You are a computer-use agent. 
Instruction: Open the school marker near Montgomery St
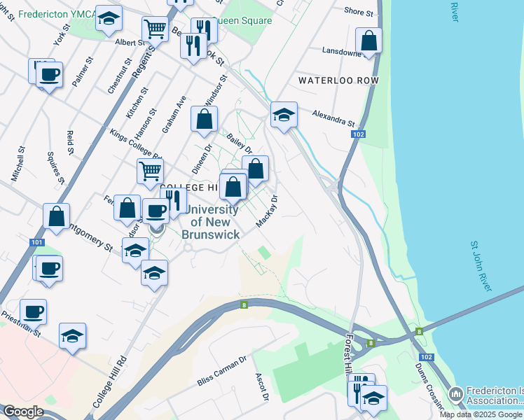pos(136,252)
